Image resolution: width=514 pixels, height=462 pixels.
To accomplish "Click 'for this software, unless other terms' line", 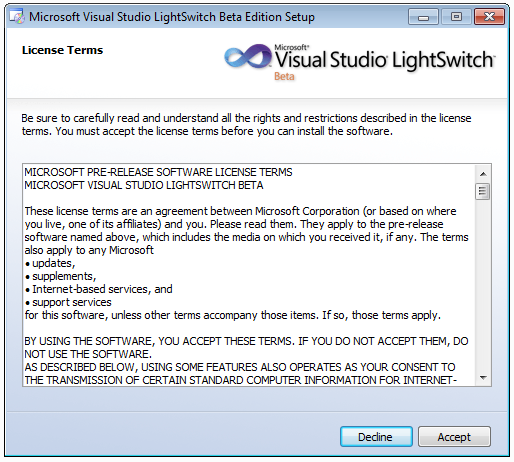I will pos(233,315).
